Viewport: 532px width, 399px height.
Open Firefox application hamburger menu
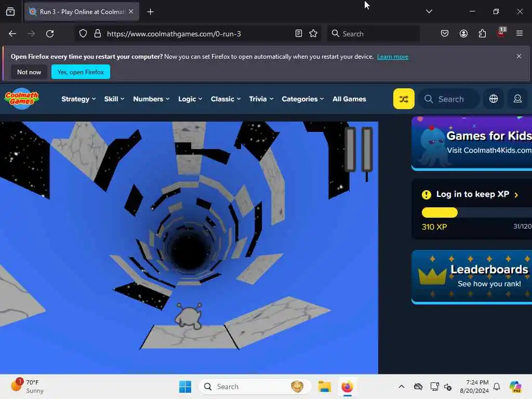[520, 34]
